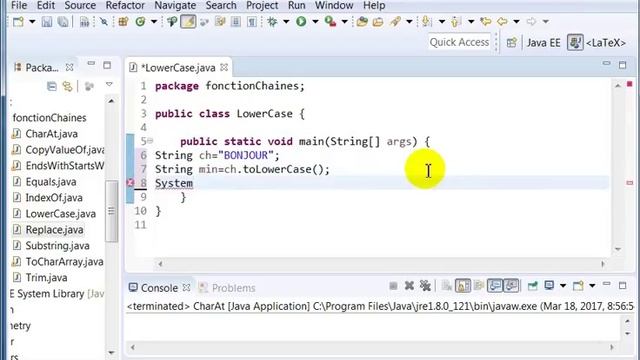Viewport: 640px width, 360px height.
Task: Open the Package Explorer view menu triangle
Action: coord(109,84)
